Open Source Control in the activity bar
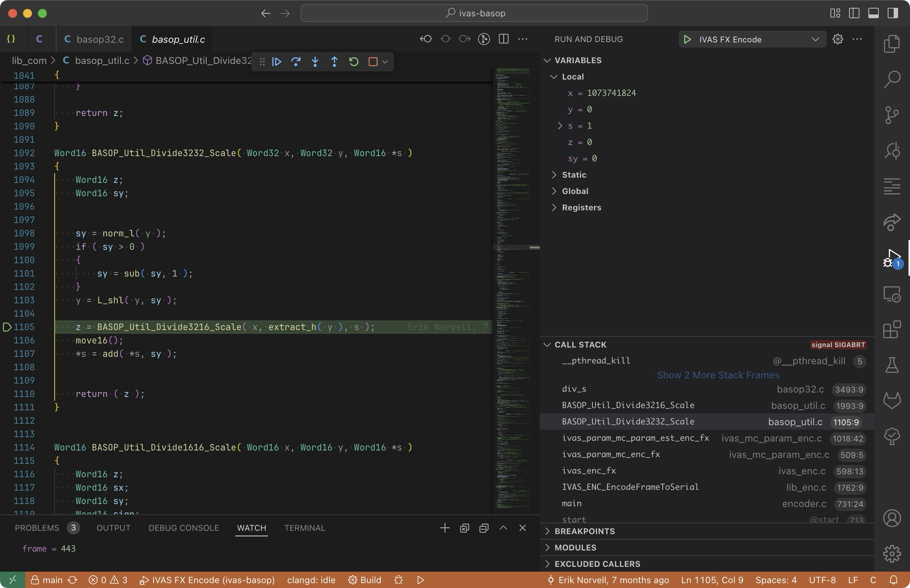The width and height of the screenshot is (910, 588). point(892,115)
